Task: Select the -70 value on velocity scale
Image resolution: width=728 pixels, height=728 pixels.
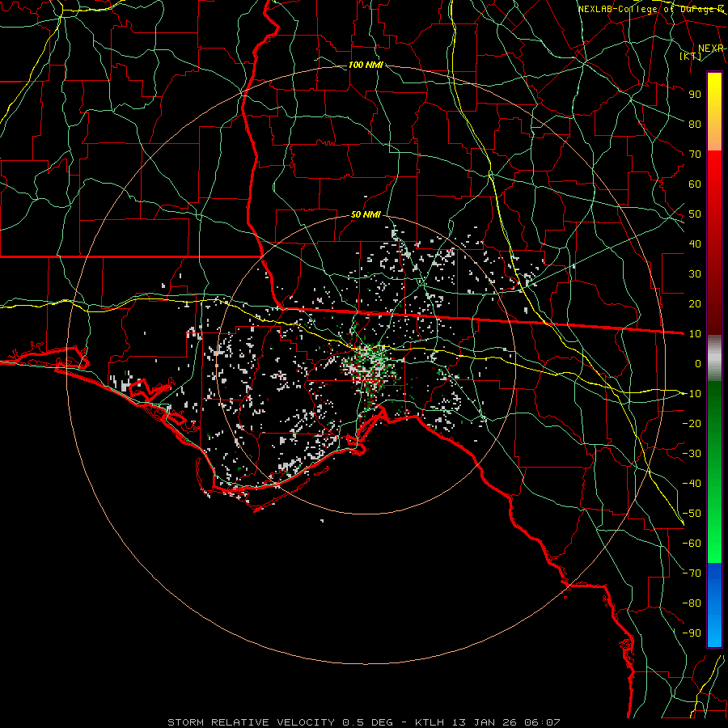Action: coord(692,574)
